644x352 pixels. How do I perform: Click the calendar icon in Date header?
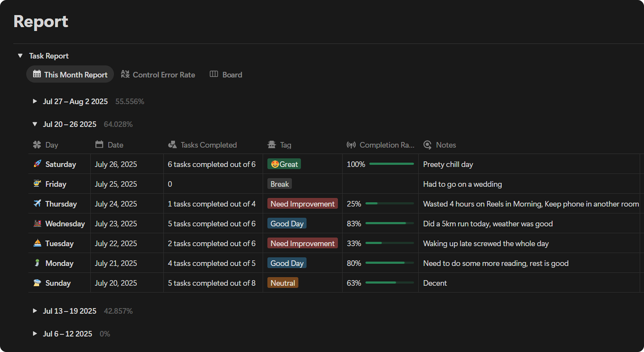[99, 144]
